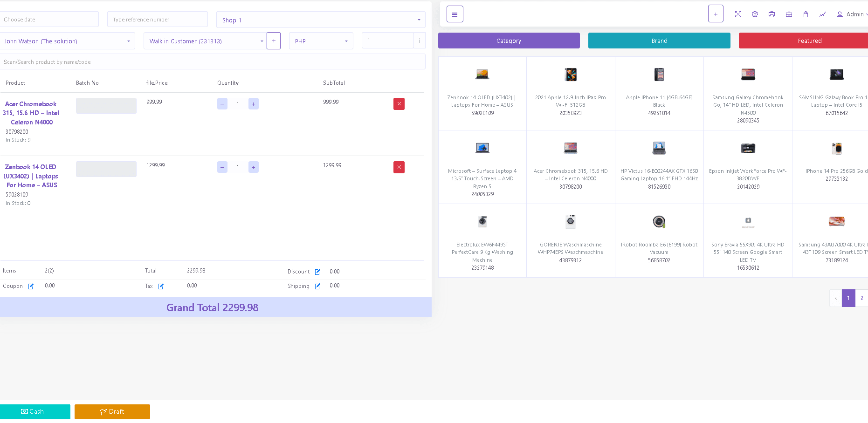Decrease Zenbook 14 OLED quantity
The height and width of the screenshot is (423, 868).
point(222,167)
